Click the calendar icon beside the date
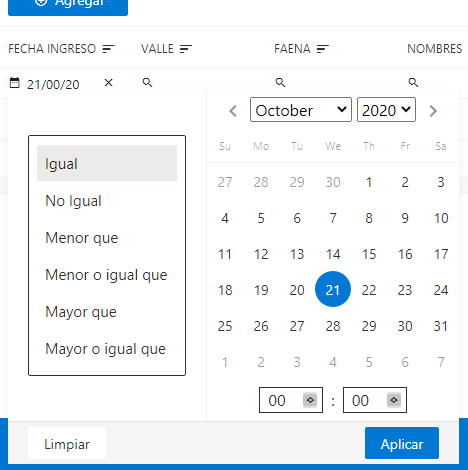This screenshot has height=470, width=468. 14,83
